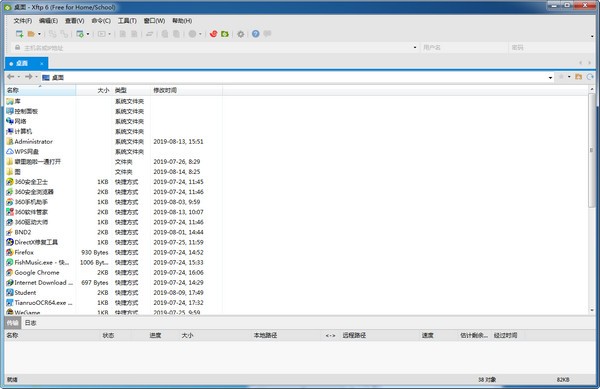Viewport: 600px width, 389px height.
Task: Click the DirectX修复工具 shortcut icon
Action: click(10, 242)
